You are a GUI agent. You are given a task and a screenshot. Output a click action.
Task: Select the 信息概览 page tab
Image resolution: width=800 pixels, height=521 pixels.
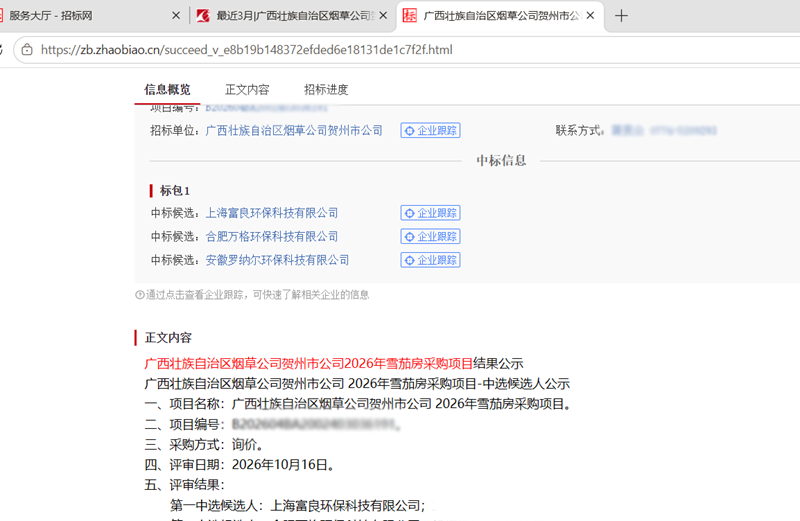pyautogui.click(x=167, y=90)
